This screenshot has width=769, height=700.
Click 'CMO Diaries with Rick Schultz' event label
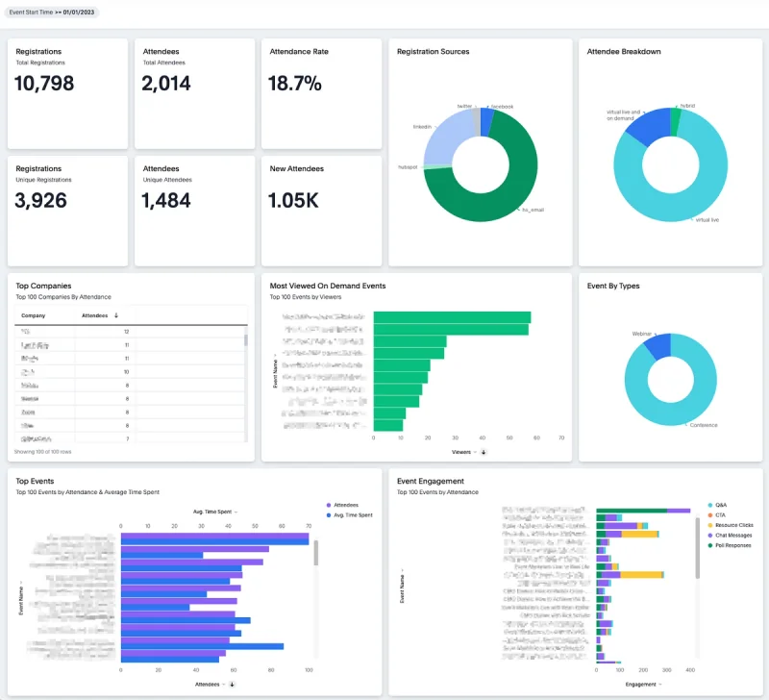555,615
